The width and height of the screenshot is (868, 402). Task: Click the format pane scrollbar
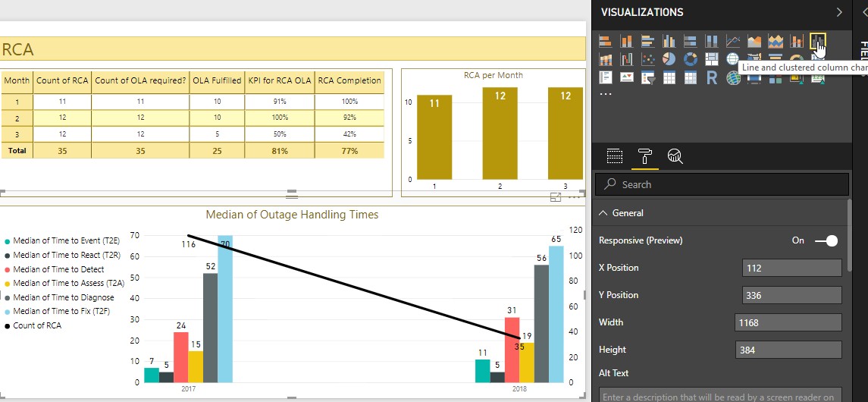[850, 235]
